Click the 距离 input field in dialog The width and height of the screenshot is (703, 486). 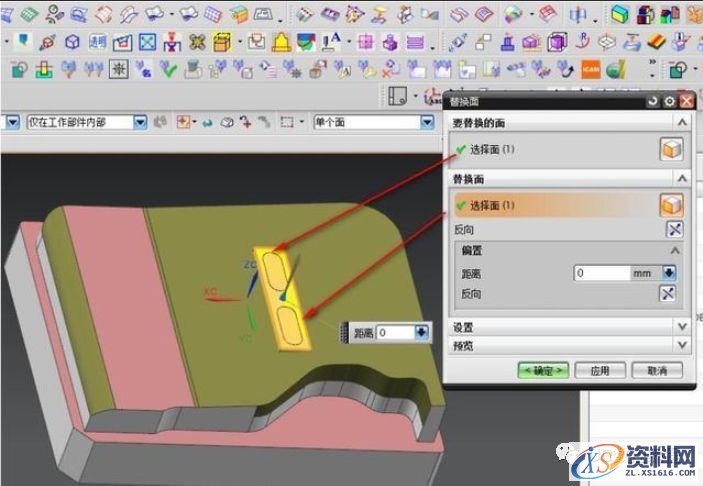coord(601,272)
